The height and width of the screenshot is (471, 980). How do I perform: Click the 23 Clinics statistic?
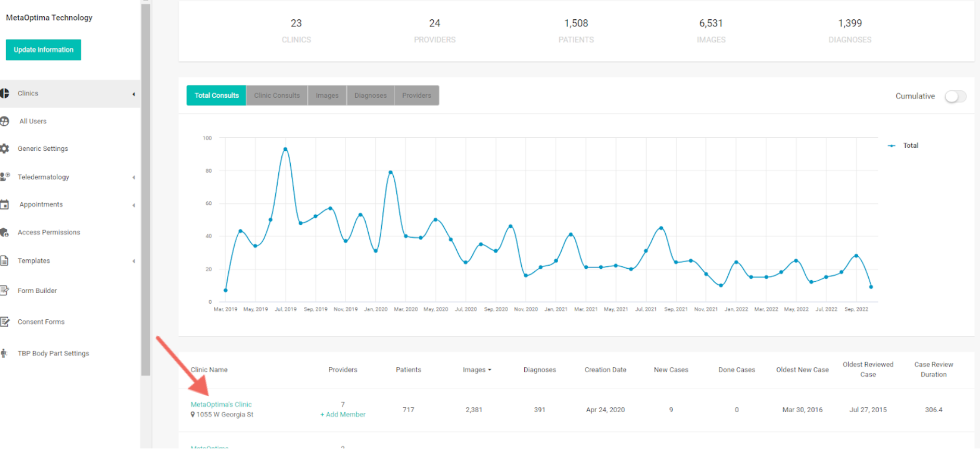pyautogui.click(x=296, y=30)
